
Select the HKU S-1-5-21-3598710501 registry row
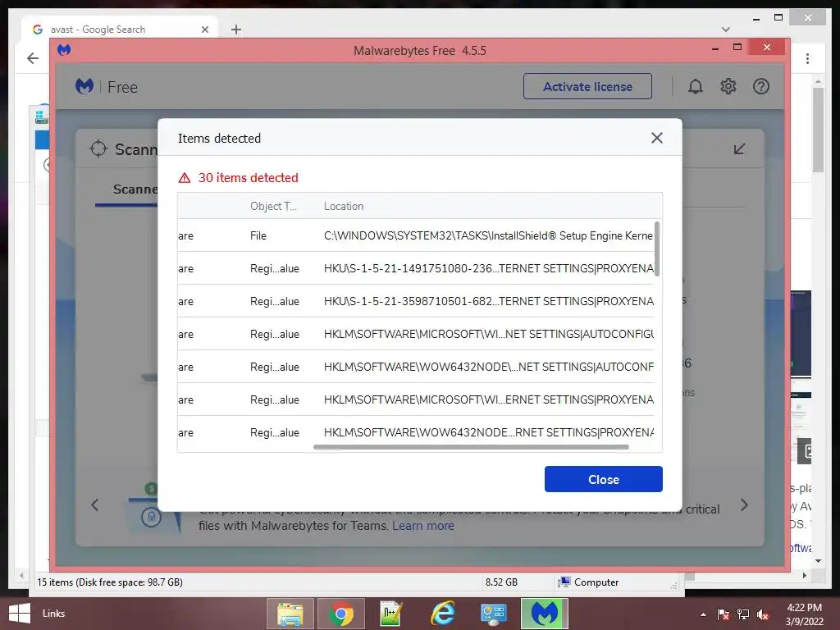[x=416, y=301]
